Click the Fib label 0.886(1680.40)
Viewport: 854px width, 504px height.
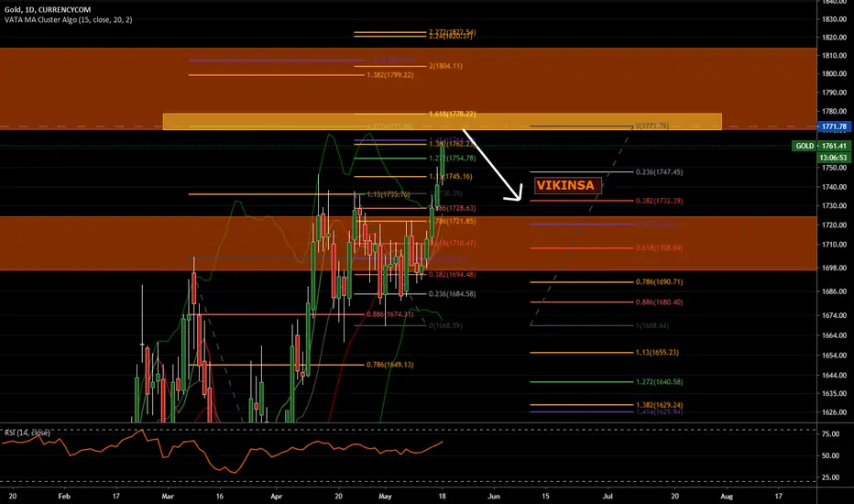(x=659, y=301)
